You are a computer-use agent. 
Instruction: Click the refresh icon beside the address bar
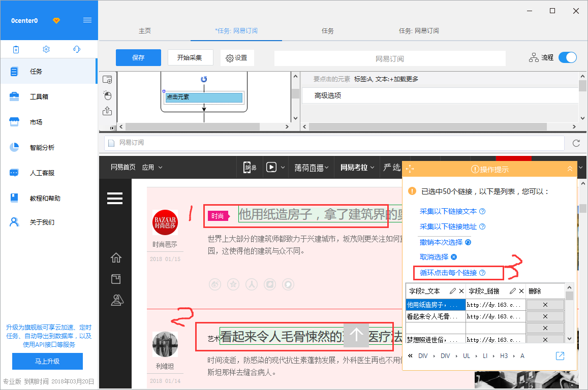576,143
